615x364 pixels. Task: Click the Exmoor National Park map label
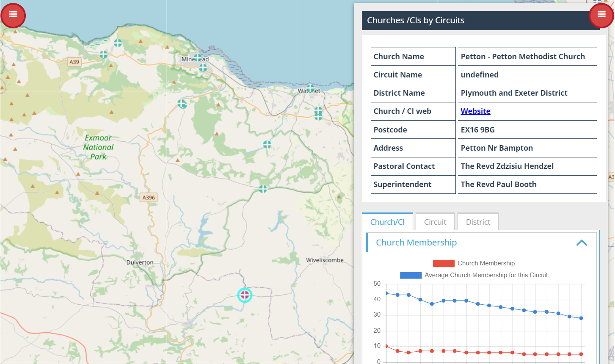(98, 147)
